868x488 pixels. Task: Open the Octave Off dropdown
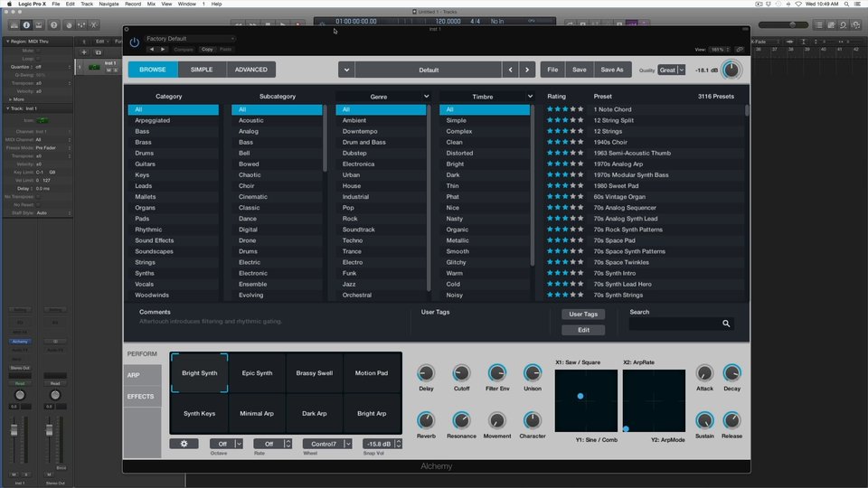(226, 444)
